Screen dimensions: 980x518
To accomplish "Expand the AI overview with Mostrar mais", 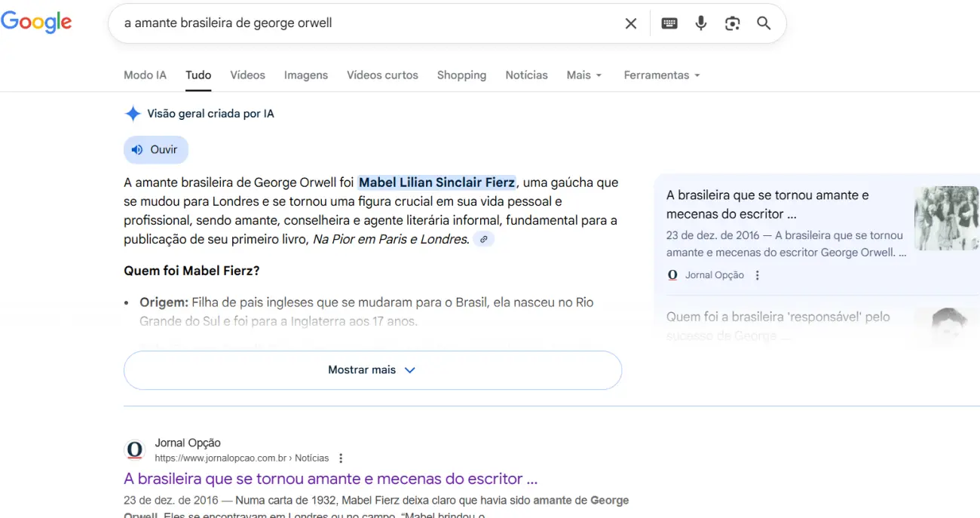I will (x=372, y=369).
